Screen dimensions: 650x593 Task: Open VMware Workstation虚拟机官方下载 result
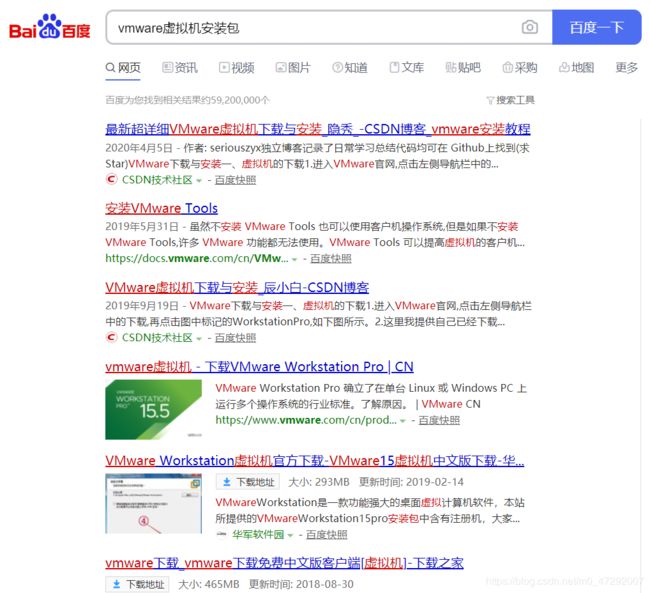(x=315, y=461)
